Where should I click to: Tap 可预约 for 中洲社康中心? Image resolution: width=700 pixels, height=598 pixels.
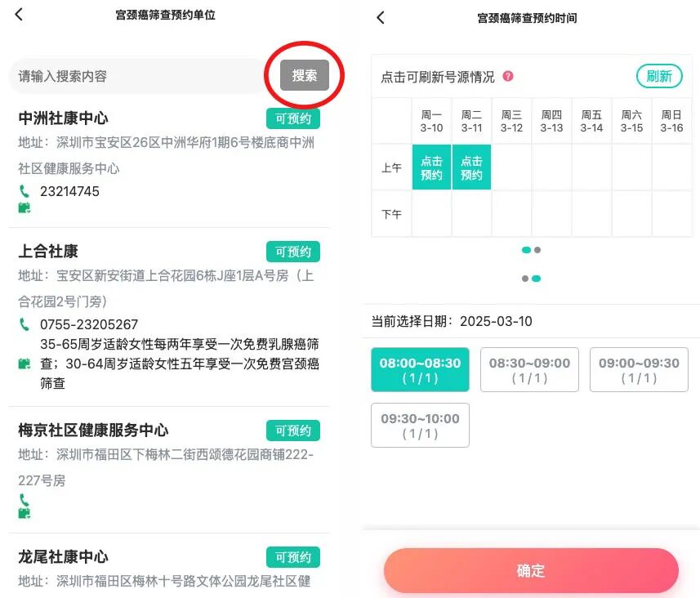click(x=293, y=118)
